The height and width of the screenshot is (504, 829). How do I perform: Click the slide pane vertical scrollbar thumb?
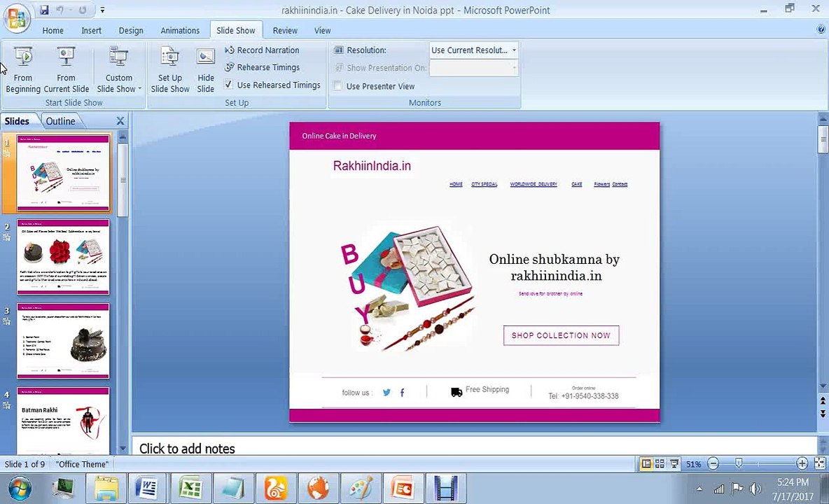click(823, 139)
